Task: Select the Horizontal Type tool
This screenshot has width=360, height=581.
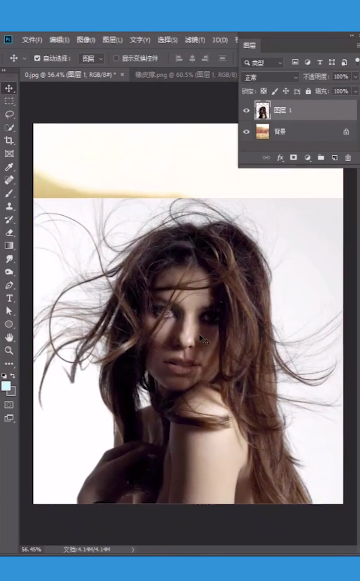Action: tap(9, 298)
